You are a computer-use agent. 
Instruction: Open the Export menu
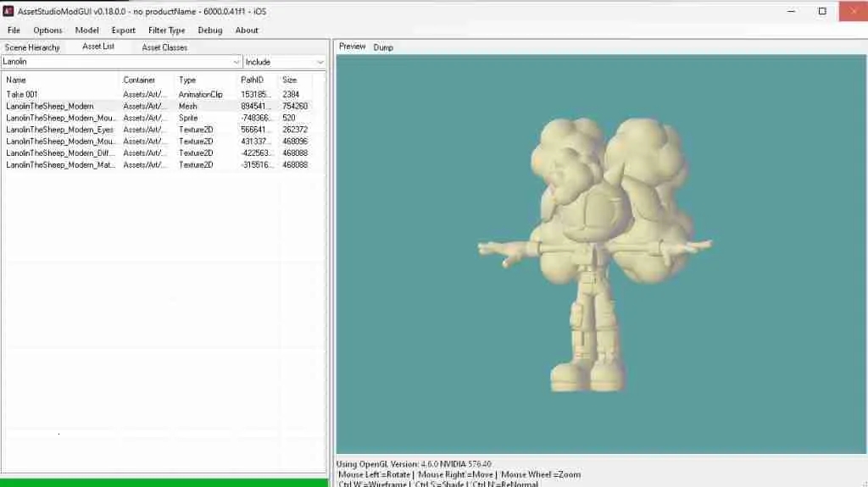[x=124, y=30]
